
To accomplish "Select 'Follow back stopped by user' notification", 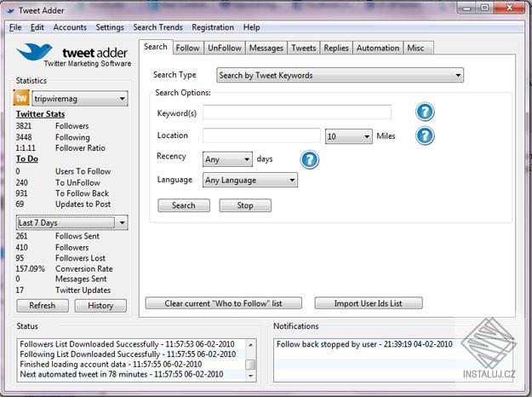I will (364, 344).
